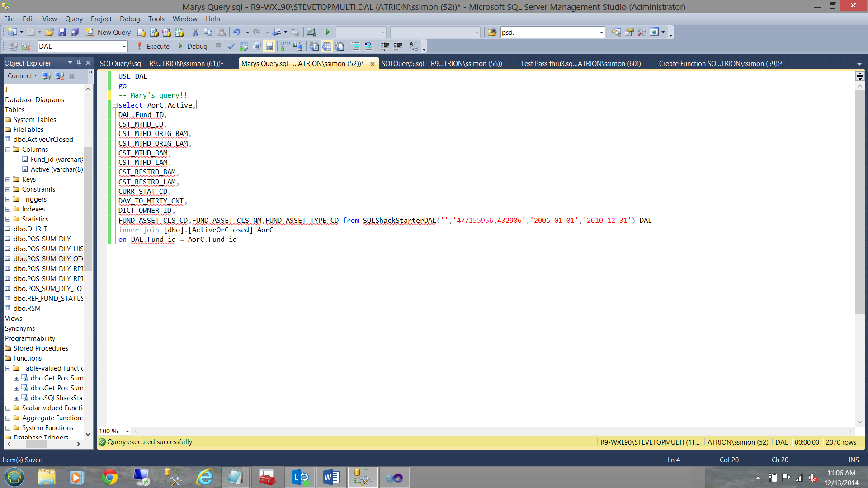Toggle auto-hide pin on Object Explorer

click(79, 63)
